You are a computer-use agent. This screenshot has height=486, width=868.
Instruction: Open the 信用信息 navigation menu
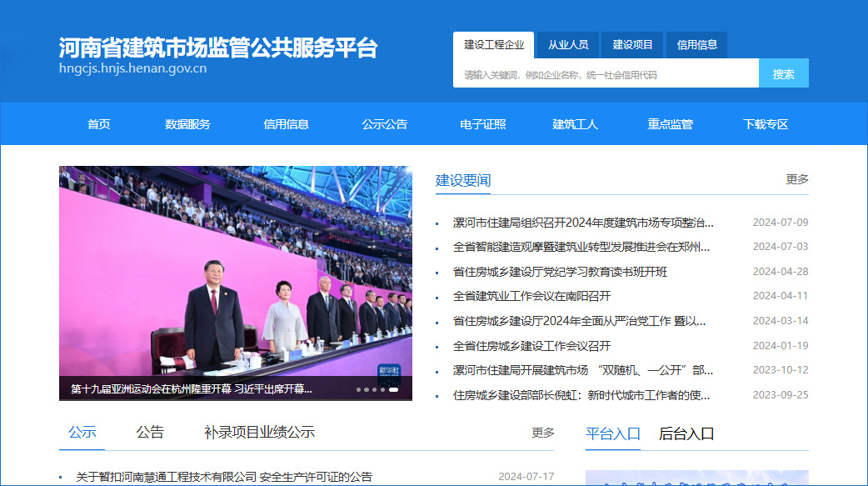[286, 124]
